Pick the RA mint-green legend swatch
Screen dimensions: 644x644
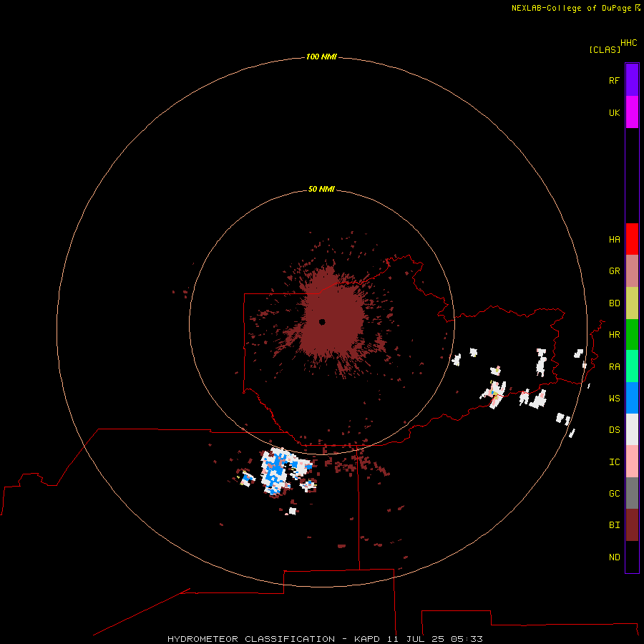632,366
